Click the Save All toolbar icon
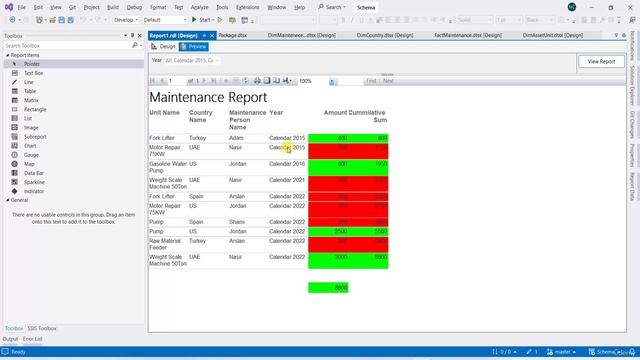Image resolution: width=640 pixels, height=360 pixels. (x=70, y=20)
